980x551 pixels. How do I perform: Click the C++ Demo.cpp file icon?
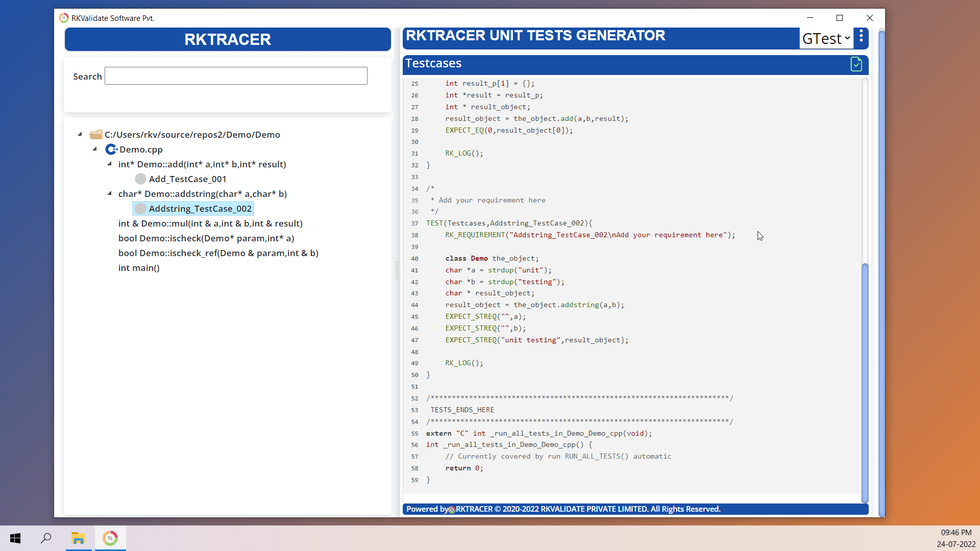click(x=110, y=149)
